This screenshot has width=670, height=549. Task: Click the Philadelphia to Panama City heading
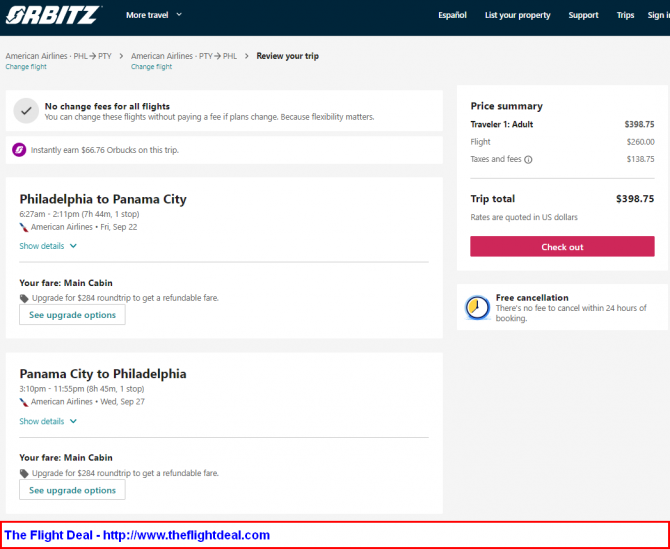click(103, 200)
